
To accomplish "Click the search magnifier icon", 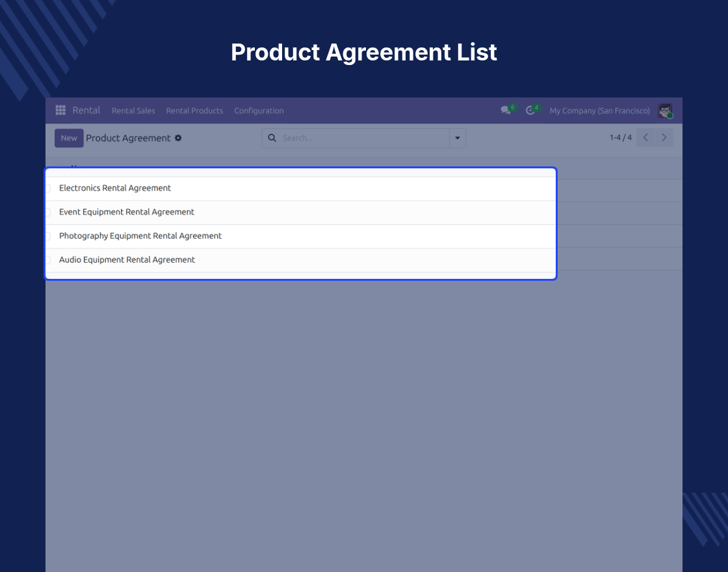I will click(272, 138).
